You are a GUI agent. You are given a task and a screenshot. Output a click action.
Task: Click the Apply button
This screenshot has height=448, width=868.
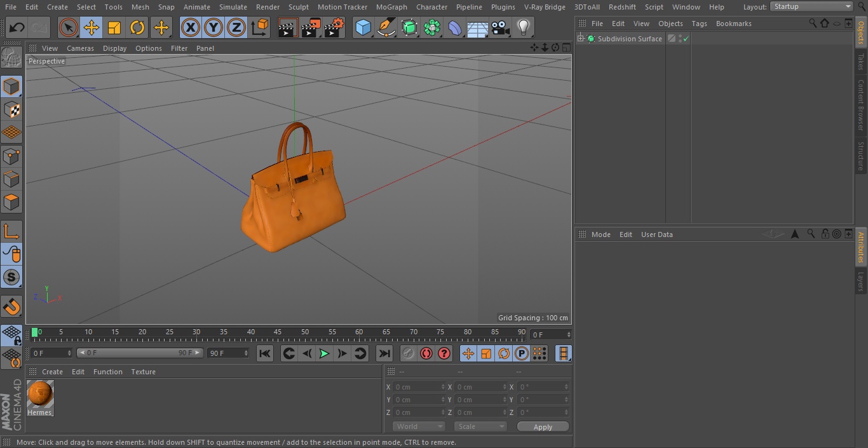click(543, 427)
